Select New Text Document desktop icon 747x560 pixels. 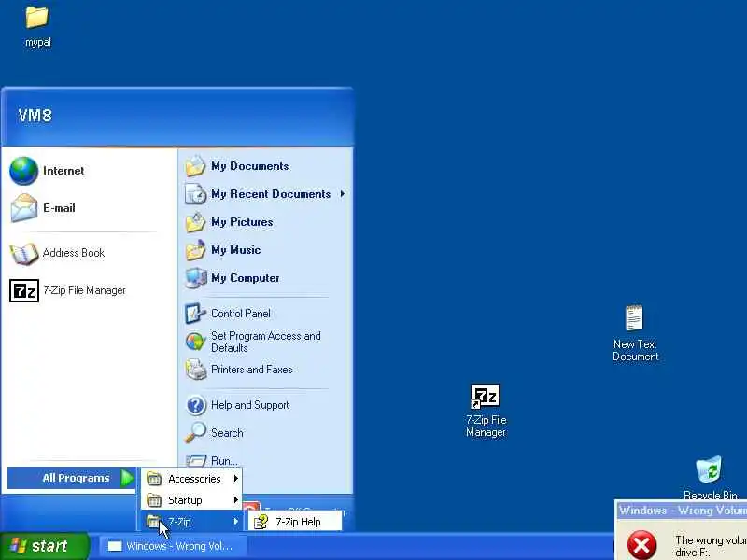click(635, 318)
